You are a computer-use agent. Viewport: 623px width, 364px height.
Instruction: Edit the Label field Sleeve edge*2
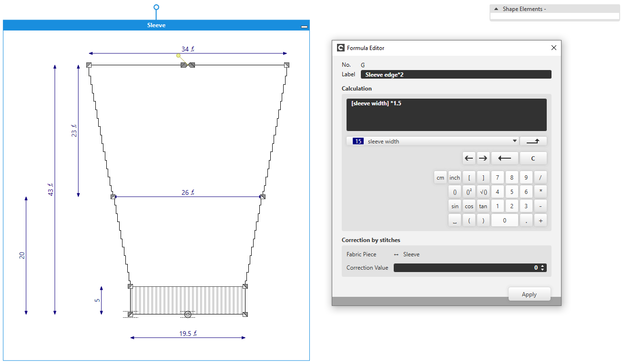456,74
